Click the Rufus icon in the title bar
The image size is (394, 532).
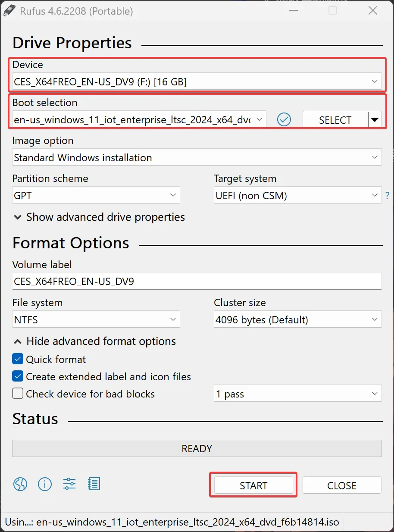(x=9, y=10)
